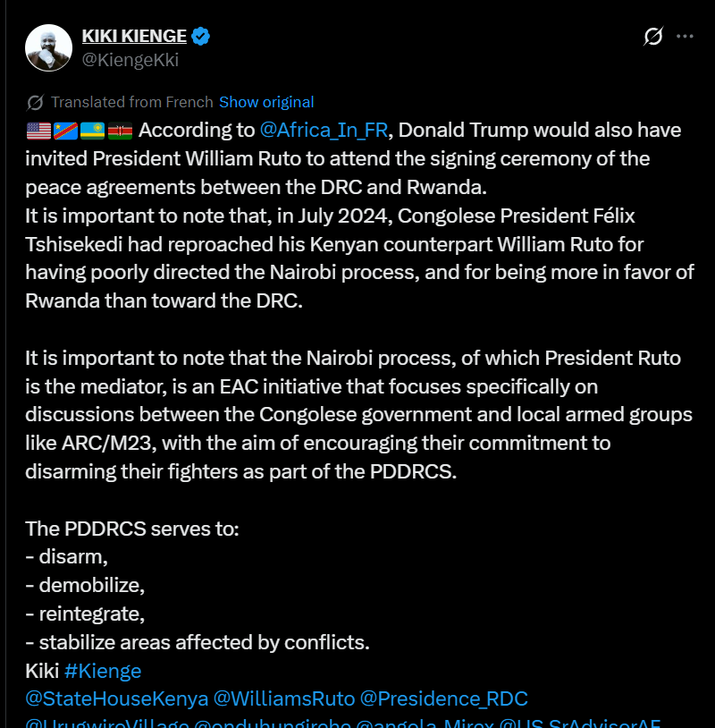Click the '- demobilize,' line in the post
Screen dimensions: 715x728
pyautogui.click(x=85, y=585)
